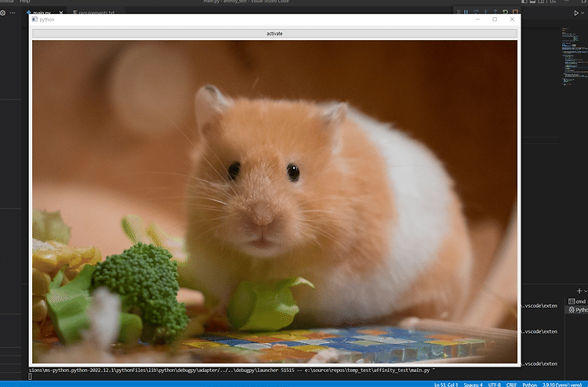The image size is (588, 387).
Task: Click Spaces: 4 indentation in status bar
Action: [x=473, y=385]
